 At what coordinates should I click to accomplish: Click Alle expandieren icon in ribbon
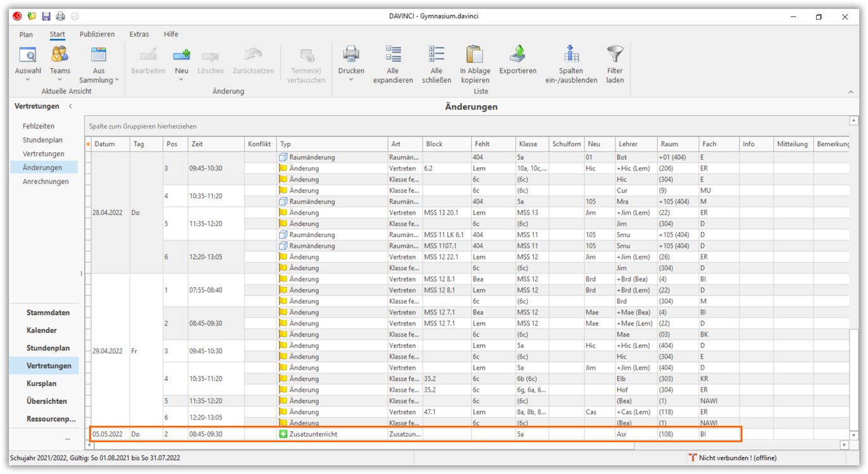point(393,54)
